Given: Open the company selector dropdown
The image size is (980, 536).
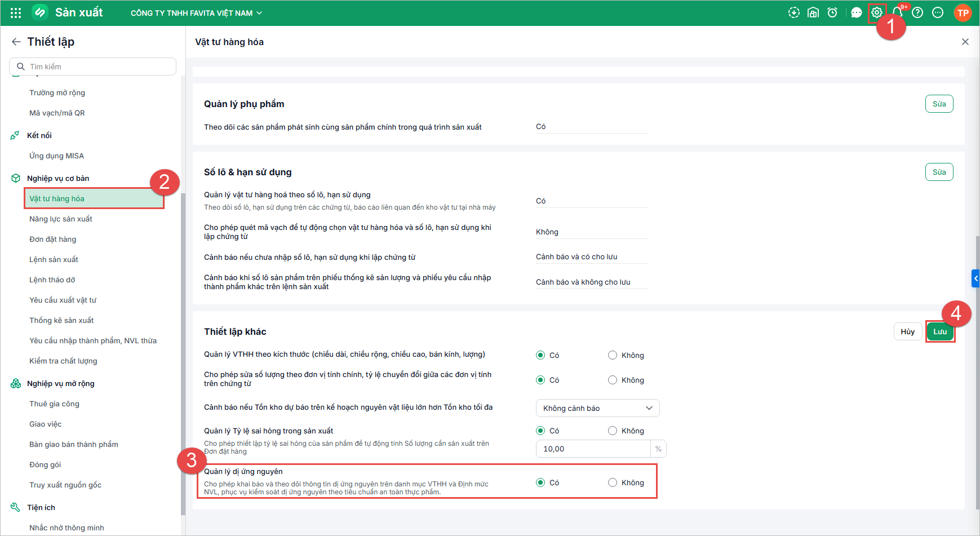Looking at the screenshot, I should 197,13.
